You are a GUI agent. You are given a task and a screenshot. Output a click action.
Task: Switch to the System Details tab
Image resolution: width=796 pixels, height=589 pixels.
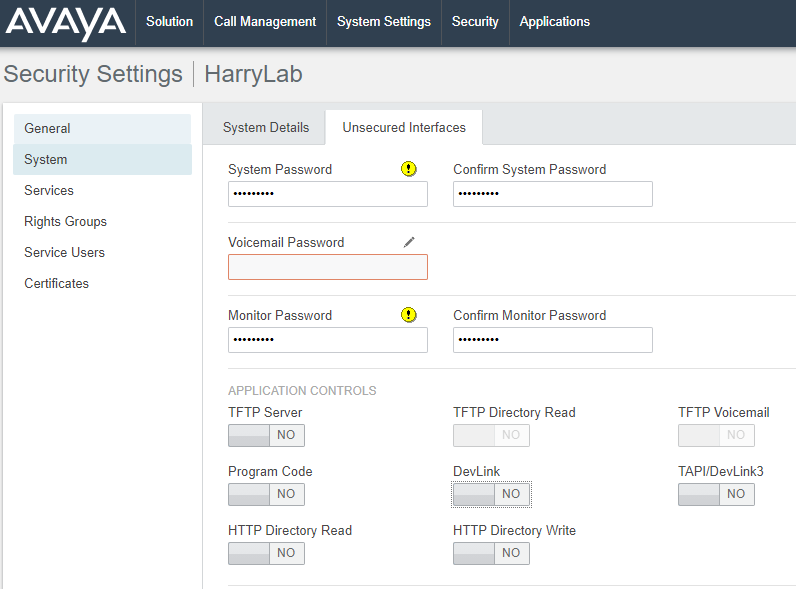(266, 127)
